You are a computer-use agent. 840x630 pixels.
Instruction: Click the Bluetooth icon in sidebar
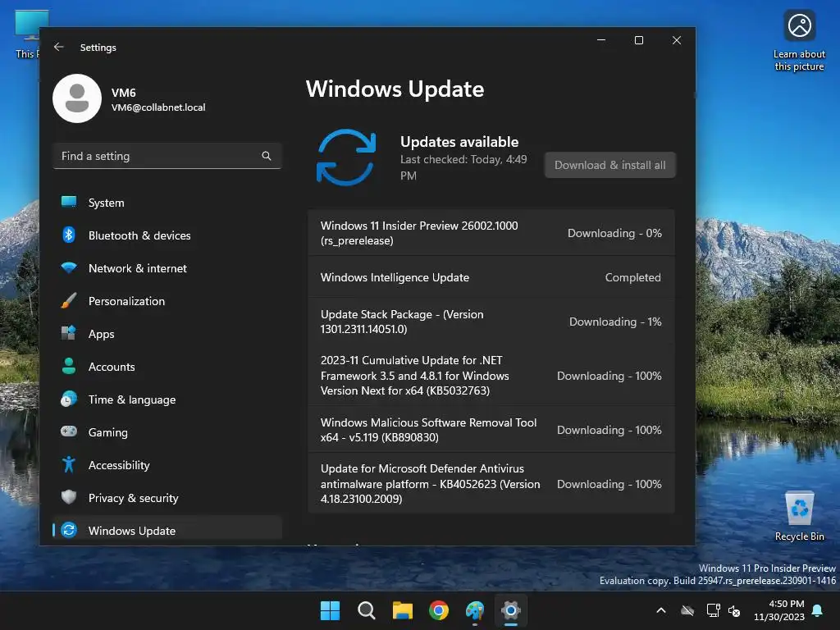69,235
